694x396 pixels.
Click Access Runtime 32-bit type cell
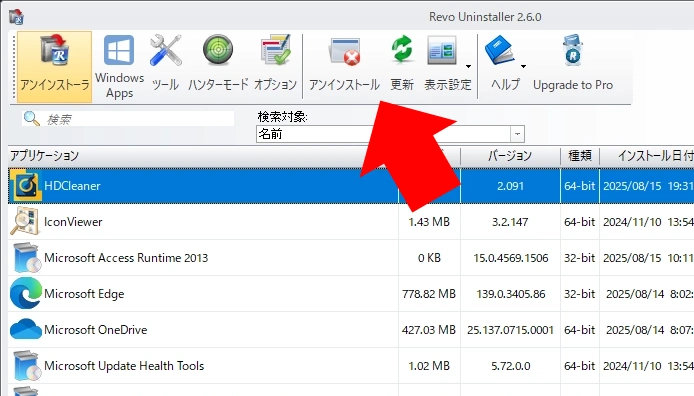tap(580, 258)
